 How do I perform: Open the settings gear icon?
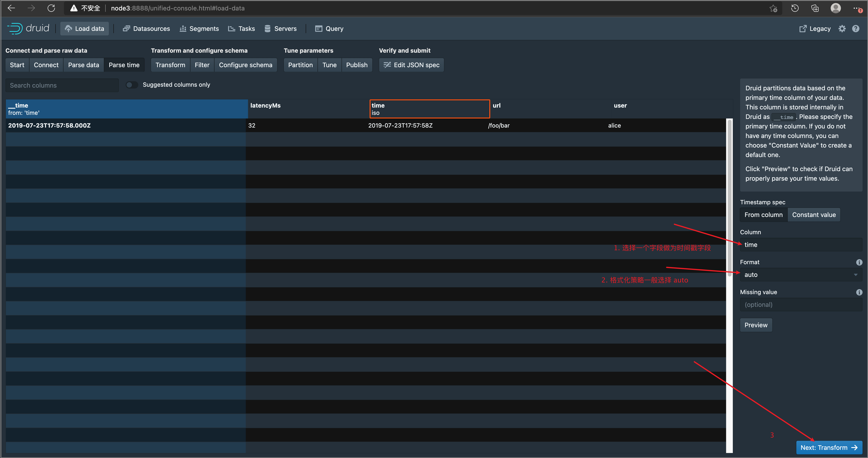click(x=842, y=29)
